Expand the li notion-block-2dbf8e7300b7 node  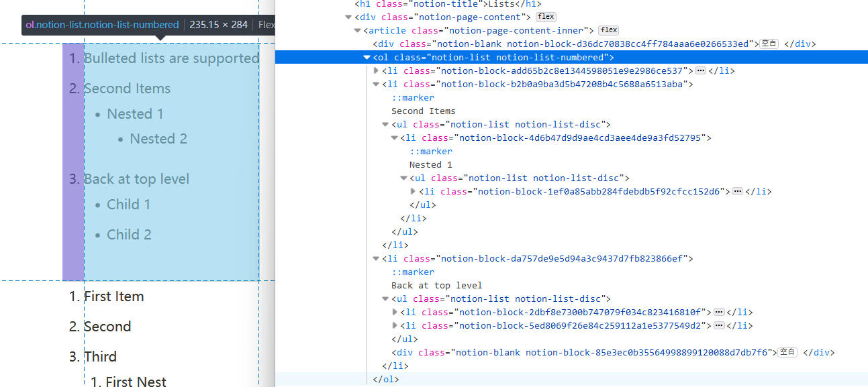pos(395,312)
